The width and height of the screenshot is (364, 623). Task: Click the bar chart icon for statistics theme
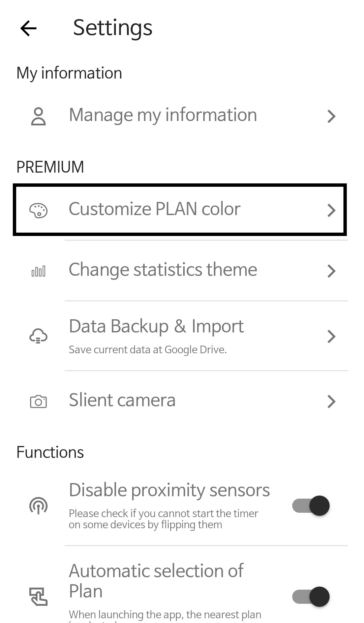pos(38,271)
